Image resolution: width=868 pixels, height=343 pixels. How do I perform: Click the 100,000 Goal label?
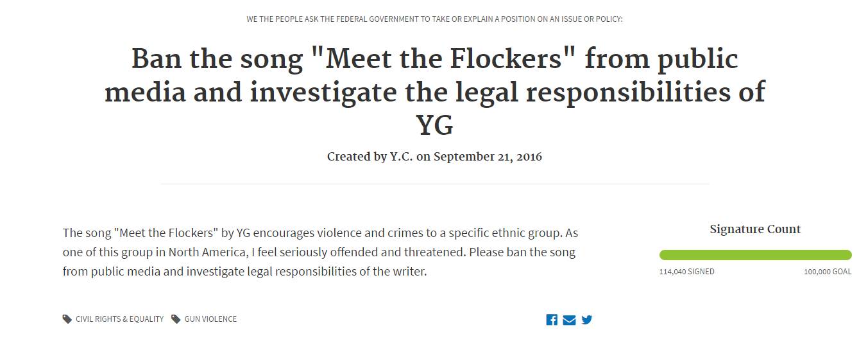pos(828,272)
